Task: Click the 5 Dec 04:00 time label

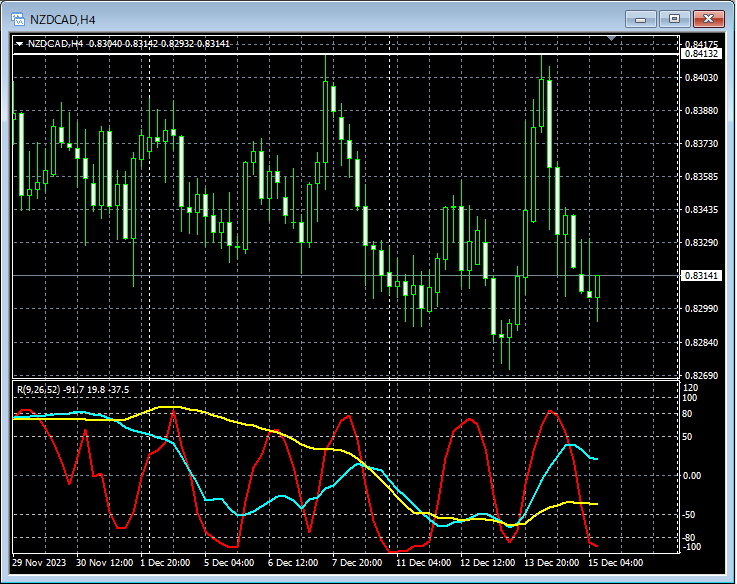Action: 229,563
